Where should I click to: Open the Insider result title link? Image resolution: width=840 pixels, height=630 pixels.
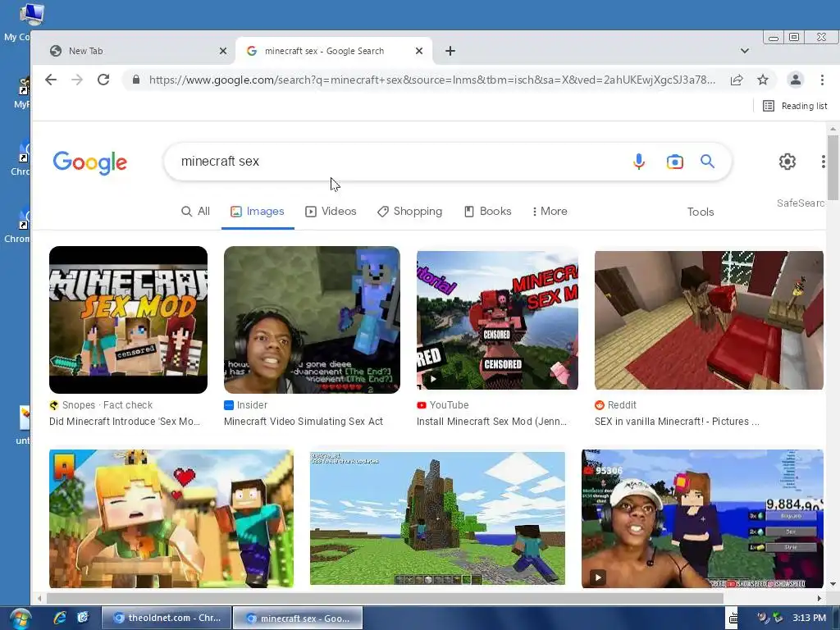click(x=304, y=421)
